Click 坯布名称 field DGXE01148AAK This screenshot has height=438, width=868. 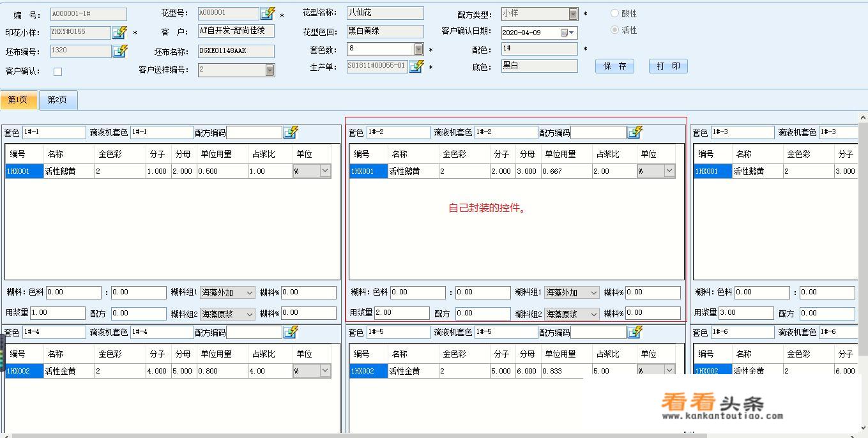click(x=236, y=51)
